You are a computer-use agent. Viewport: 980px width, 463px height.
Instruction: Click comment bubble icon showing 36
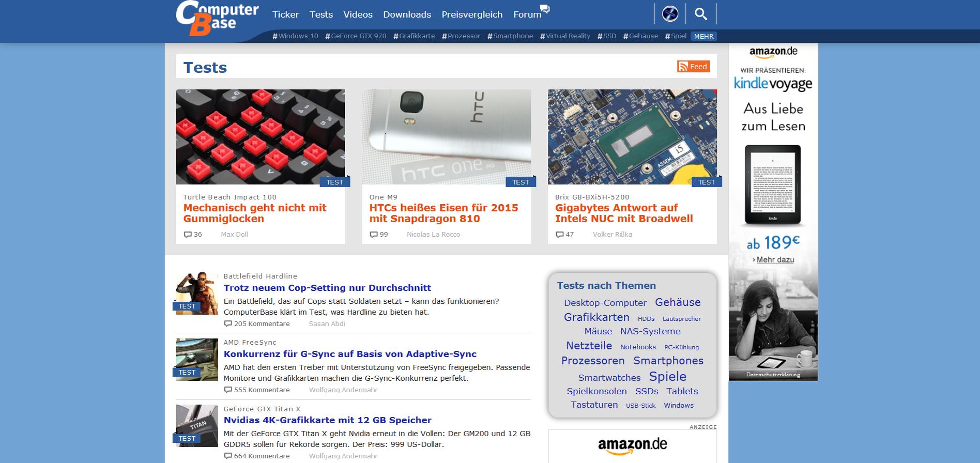coord(188,235)
